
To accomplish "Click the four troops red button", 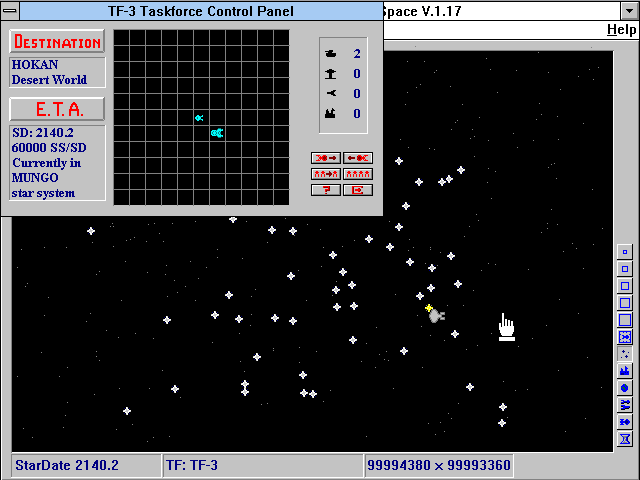I will pos(358,174).
